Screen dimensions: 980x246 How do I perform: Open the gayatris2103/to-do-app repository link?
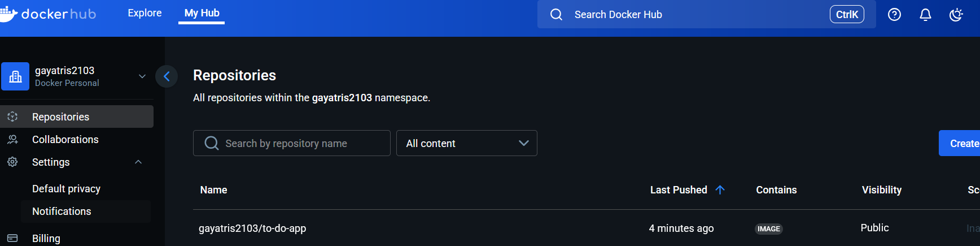(252, 228)
